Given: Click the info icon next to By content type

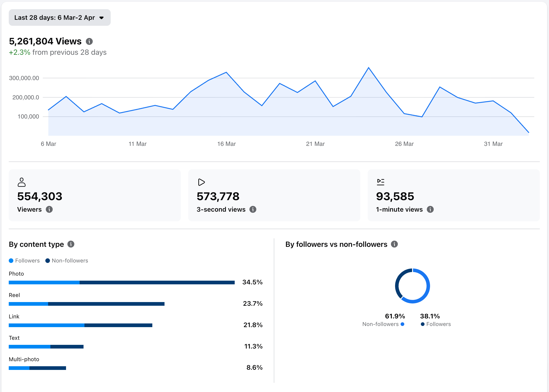Looking at the screenshot, I should [x=71, y=244].
